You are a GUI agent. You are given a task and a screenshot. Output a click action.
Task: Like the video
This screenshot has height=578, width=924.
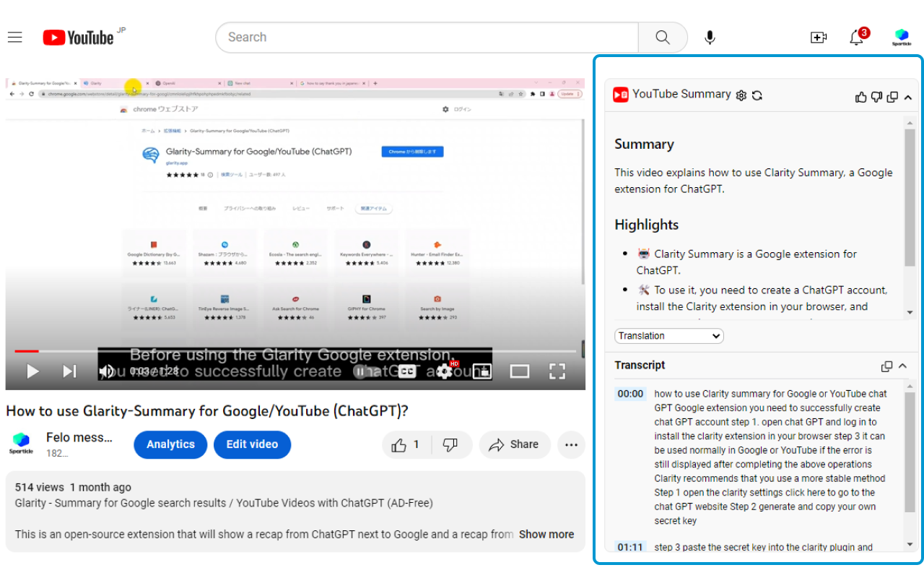coord(406,445)
